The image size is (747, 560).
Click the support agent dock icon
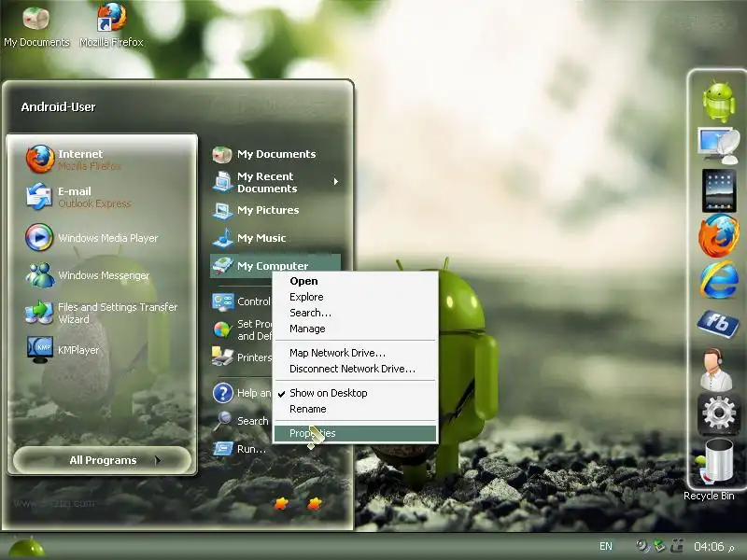tap(716, 370)
